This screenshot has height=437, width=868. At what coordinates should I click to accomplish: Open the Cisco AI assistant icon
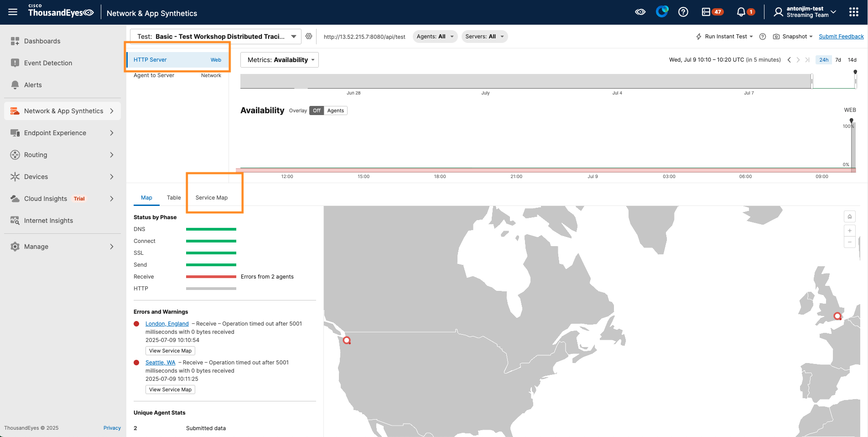coord(662,11)
